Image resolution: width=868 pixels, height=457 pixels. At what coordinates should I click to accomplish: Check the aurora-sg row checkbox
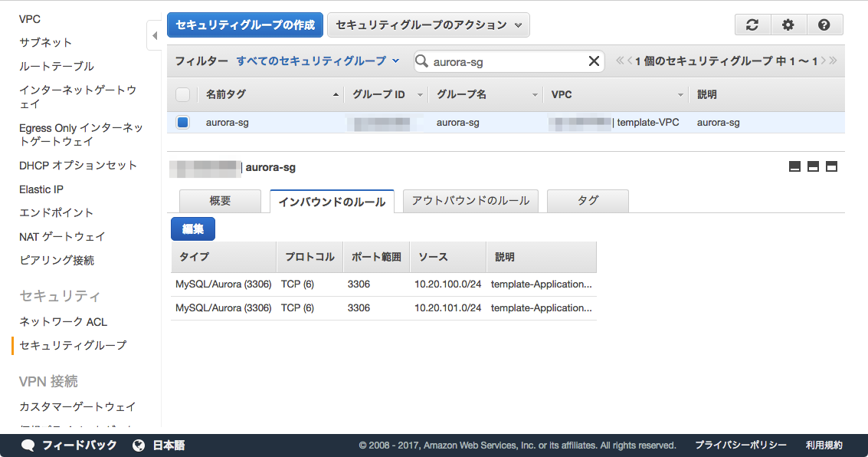click(x=182, y=122)
